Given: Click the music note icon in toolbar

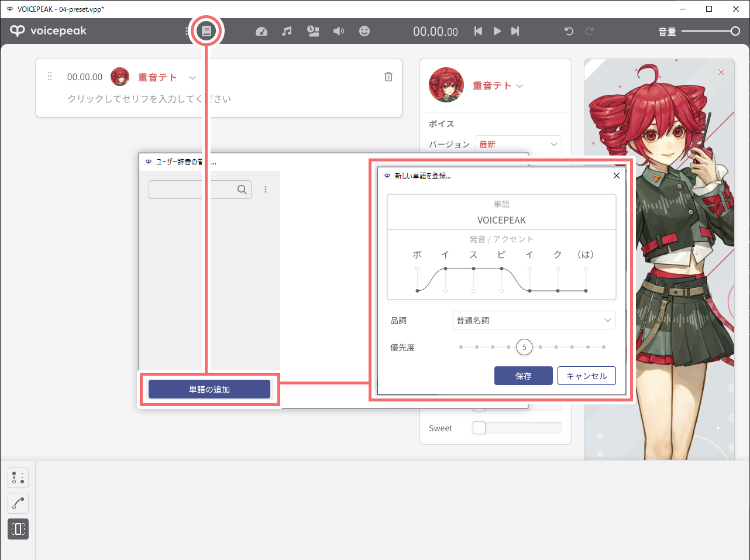Looking at the screenshot, I should coord(287,31).
